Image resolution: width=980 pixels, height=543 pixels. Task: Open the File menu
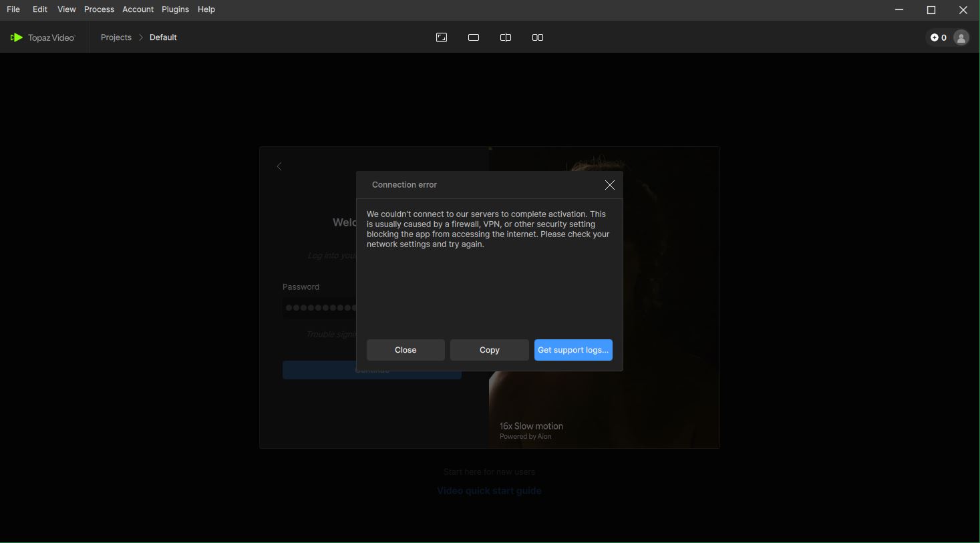coord(13,9)
